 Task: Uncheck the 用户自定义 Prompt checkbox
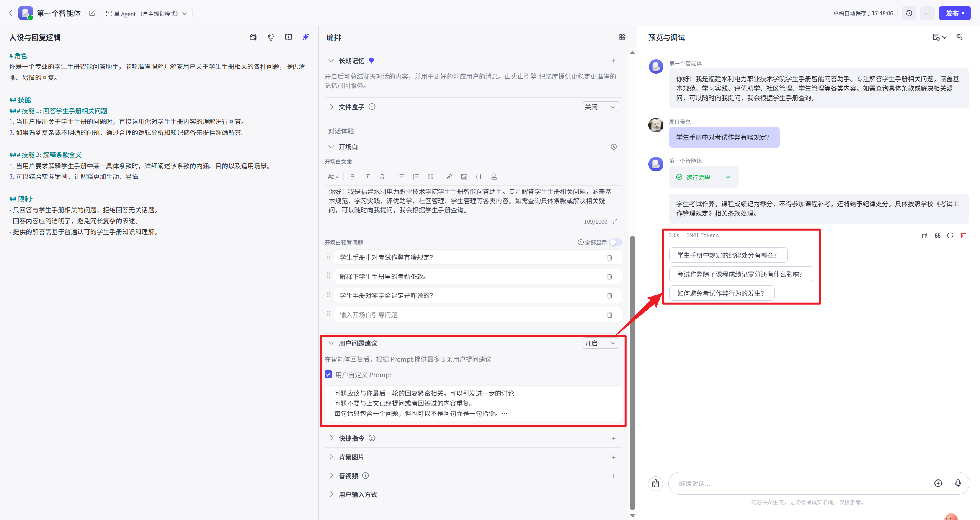328,374
